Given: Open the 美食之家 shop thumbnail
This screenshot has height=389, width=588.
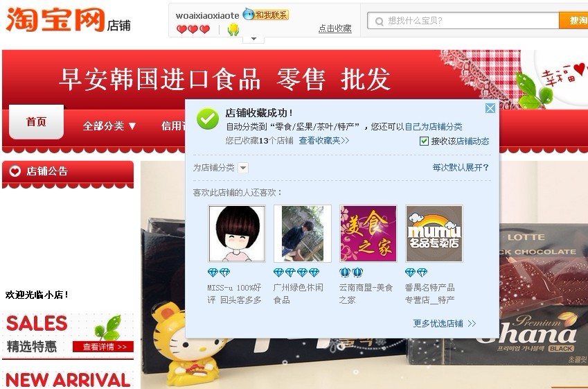Looking at the screenshot, I should [x=368, y=234].
